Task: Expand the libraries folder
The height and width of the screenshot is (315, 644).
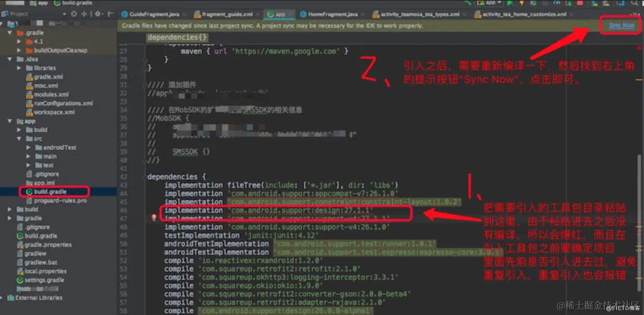Action: [x=19, y=68]
